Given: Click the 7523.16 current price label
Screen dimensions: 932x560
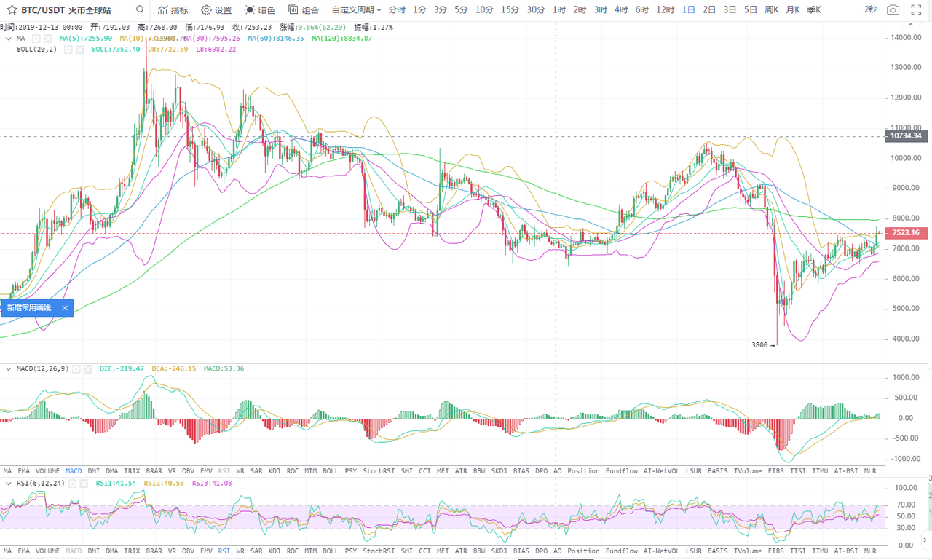Looking at the screenshot, I should point(905,233).
